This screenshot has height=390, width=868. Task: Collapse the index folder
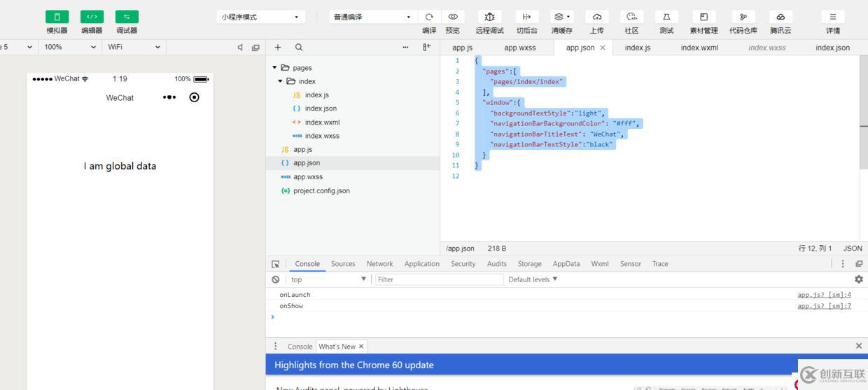pyautogui.click(x=281, y=81)
